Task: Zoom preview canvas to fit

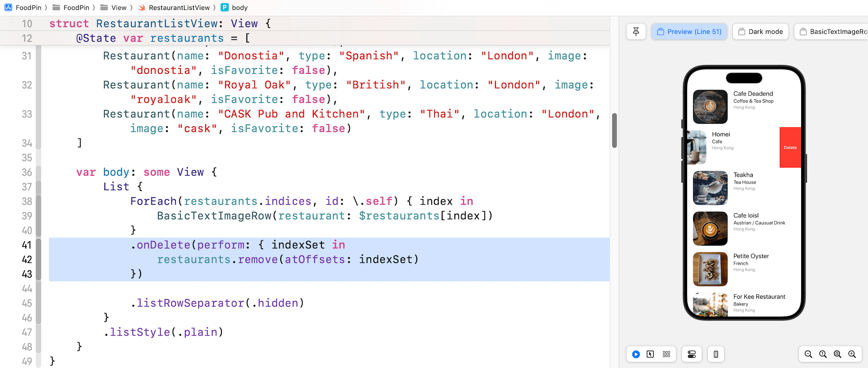Action: pos(837,354)
